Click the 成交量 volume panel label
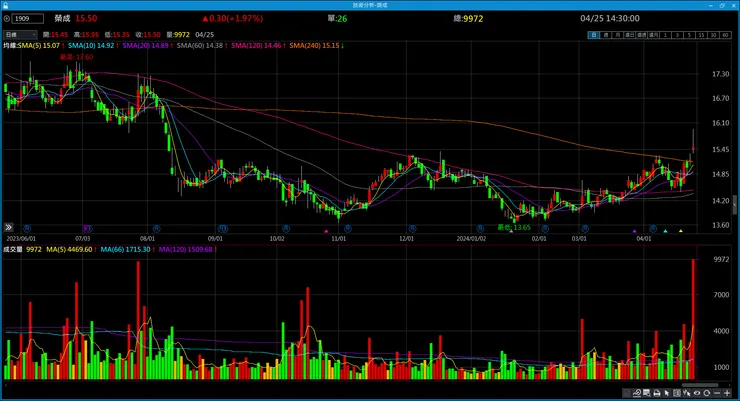Image resolution: width=740 pixels, height=401 pixels. tap(13, 249)
